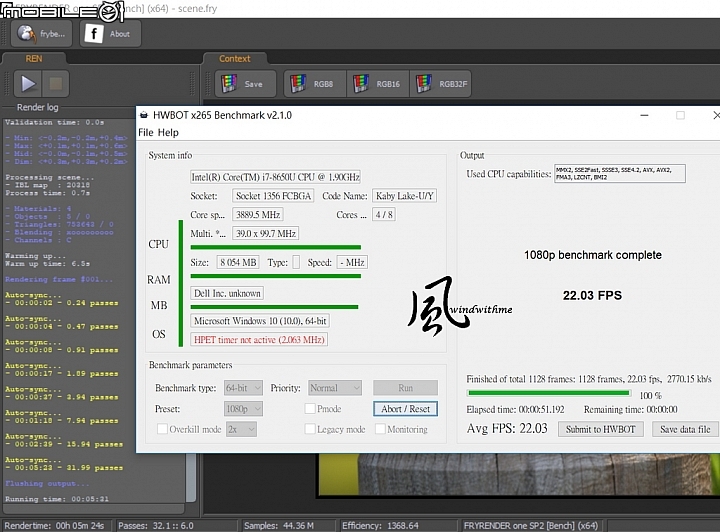The image size is (720, 532).
Task: Switch to the Context tab
Action: click(235, 58)
